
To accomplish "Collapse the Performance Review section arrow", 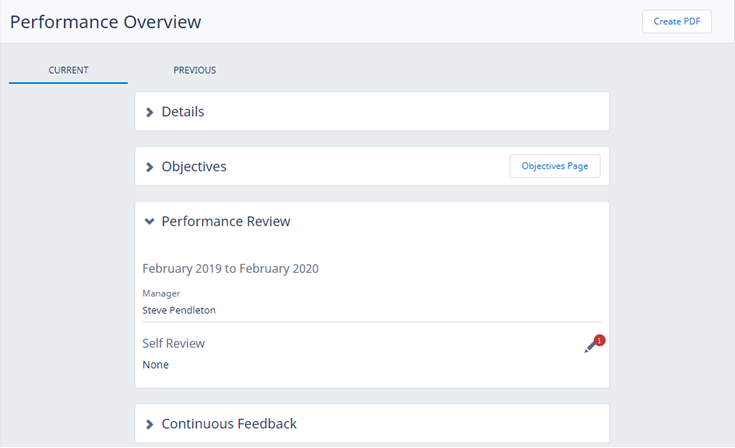I will click(150, 222).
